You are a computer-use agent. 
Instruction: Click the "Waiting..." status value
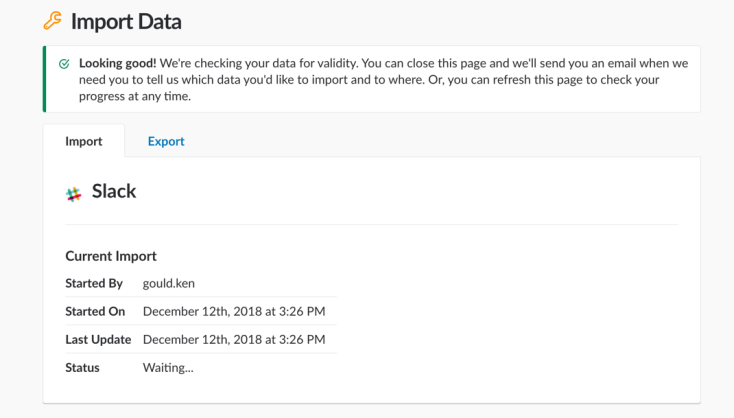(x=168, y=368)
